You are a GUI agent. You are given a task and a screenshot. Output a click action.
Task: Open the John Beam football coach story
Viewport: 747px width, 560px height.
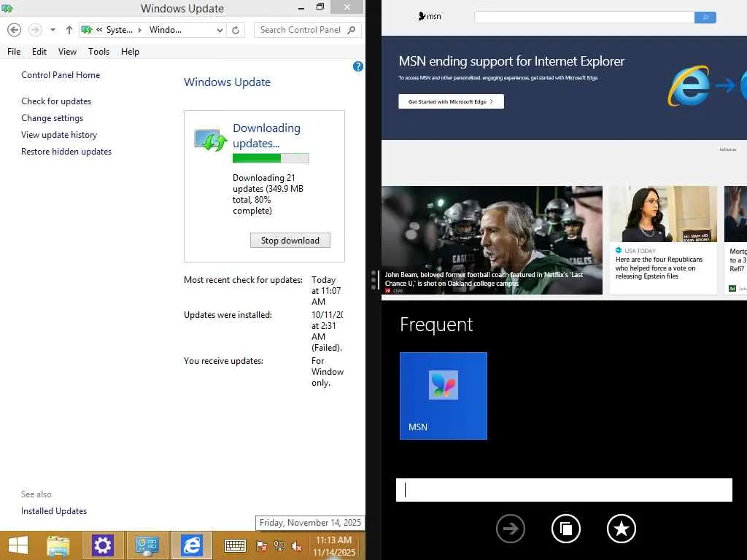[492, 240]
